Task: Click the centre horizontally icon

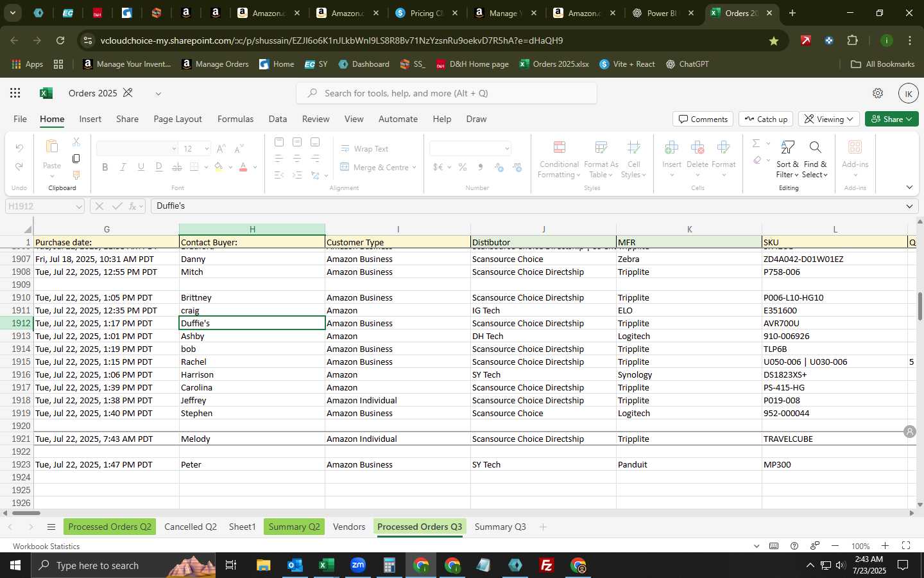Action: click(296, 158)
